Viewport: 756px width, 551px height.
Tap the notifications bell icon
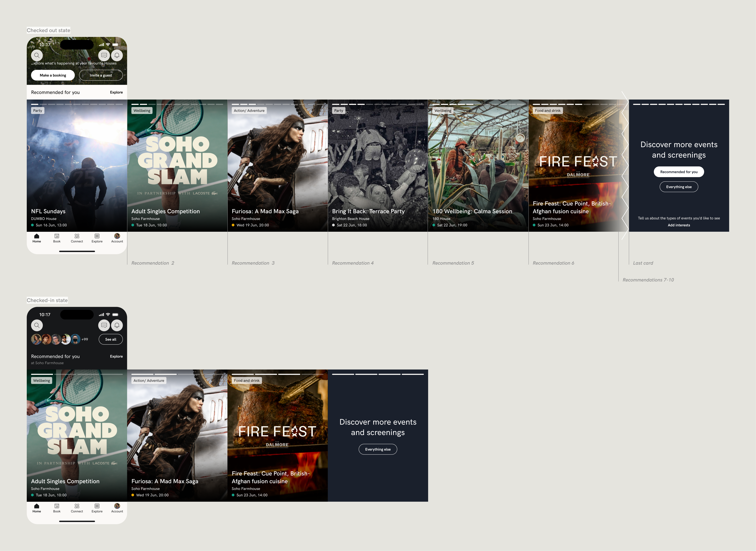[x=117, y=56]
